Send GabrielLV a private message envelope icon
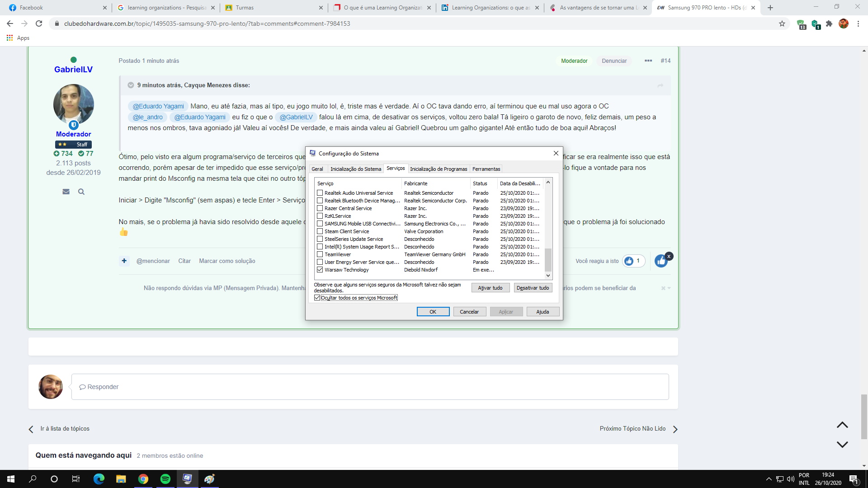Image resolution: width=868 pixels, height=488 pixels. pos(66,192)
